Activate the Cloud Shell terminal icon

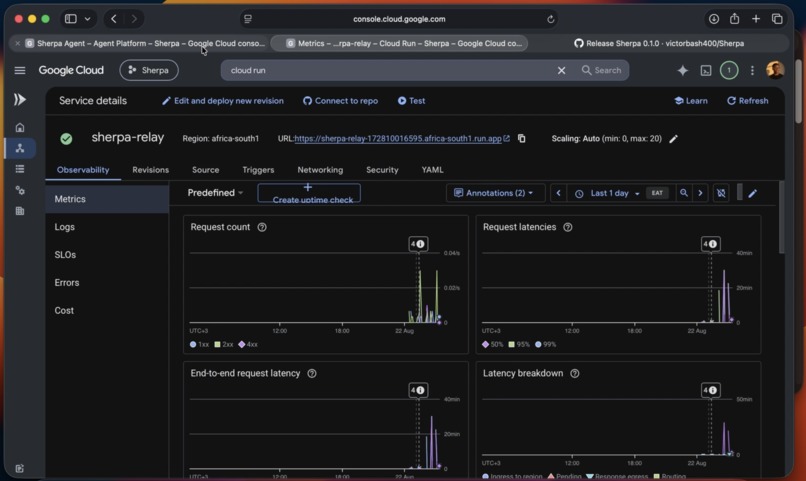[x=706, y=71]
